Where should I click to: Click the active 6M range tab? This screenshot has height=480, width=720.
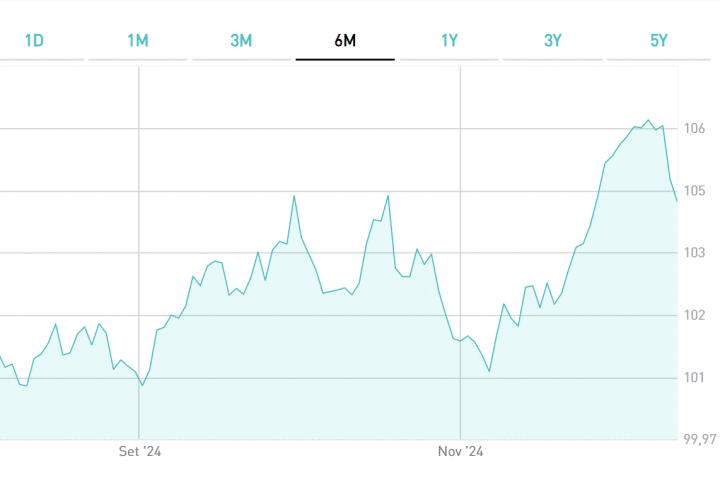(x=345, y=41)
